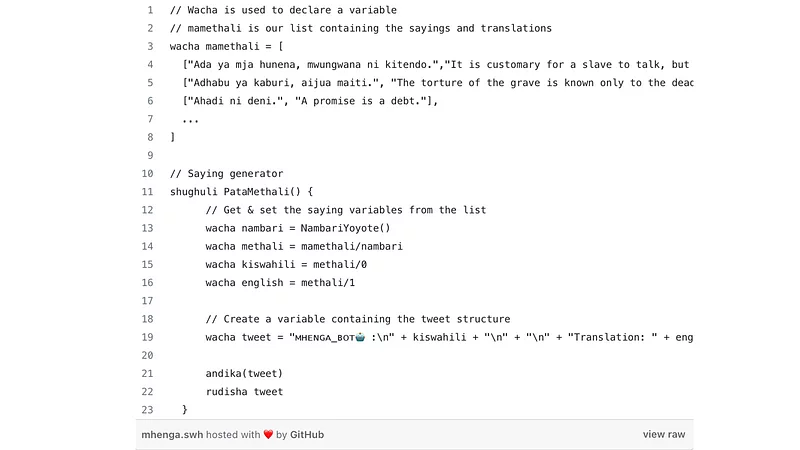This screenshot has width=800, height=450.
Task: Select line number 1
Action: (x=150, y=10)
